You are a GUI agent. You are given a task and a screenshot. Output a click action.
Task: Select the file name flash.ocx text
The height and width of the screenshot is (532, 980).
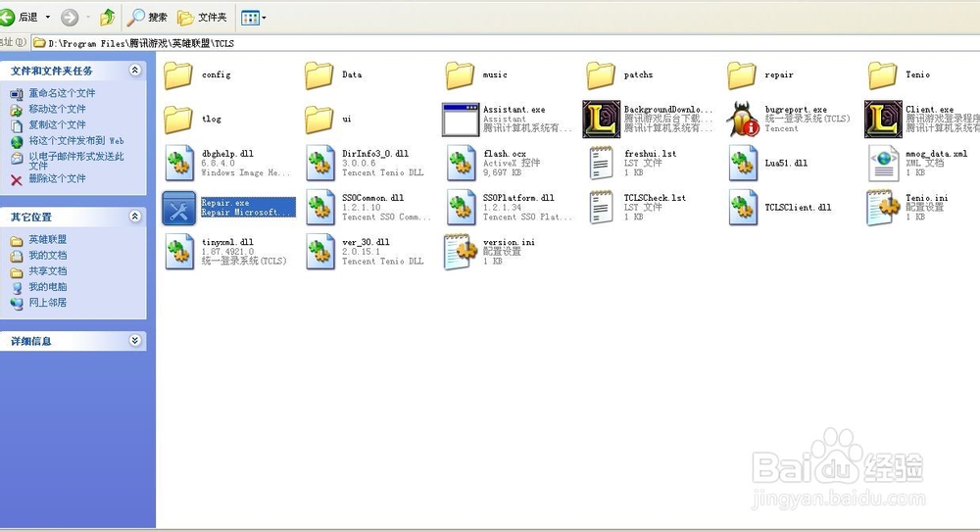click(505, 154)
